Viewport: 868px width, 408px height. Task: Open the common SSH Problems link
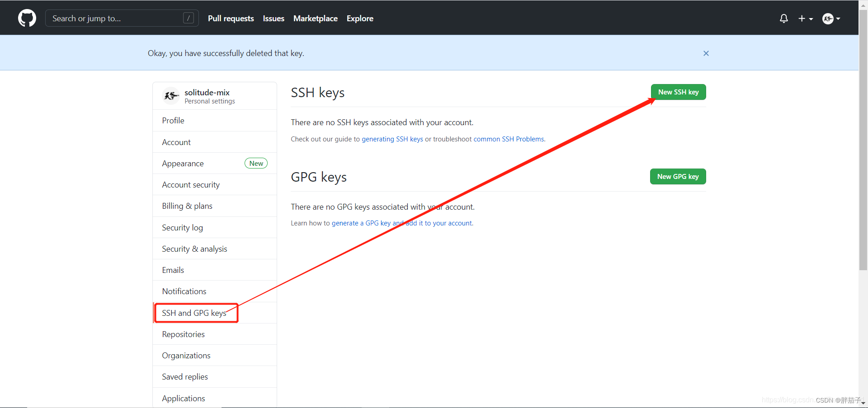coord(509,139)
